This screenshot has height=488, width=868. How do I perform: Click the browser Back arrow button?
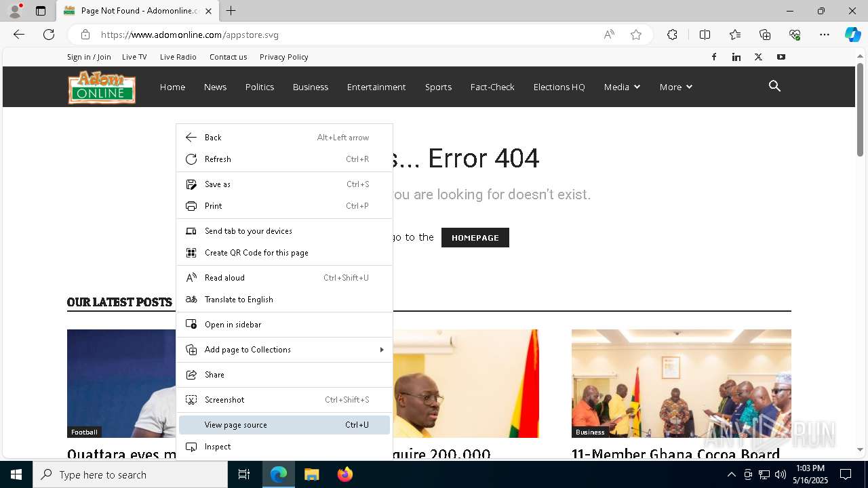(x=19, y=35)
